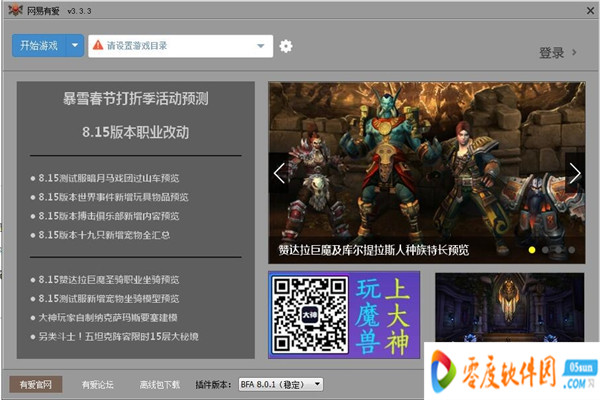Click the 登录 login link
Screen dimensions: 600x400
(x=552, y=52)
